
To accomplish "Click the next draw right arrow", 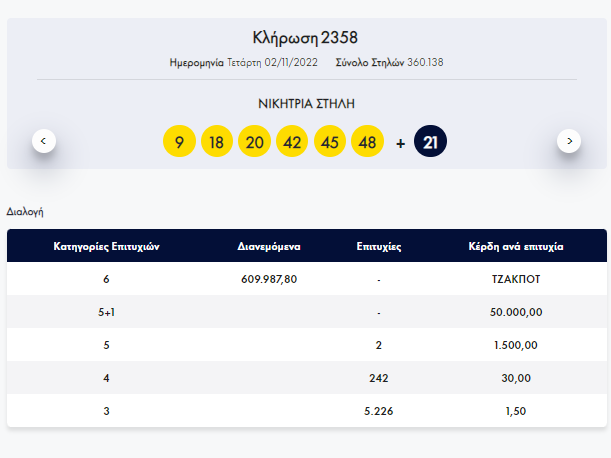I will tap(569, 141).
